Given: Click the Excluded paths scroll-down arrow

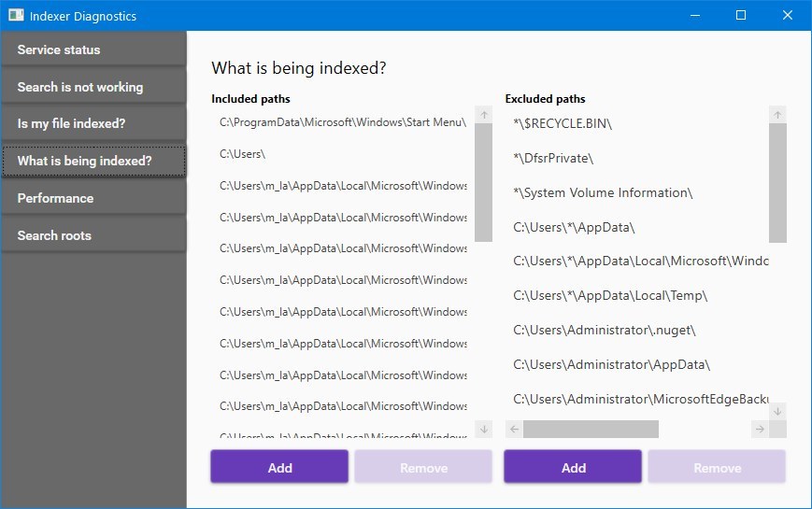Looking at the screenshot, I should click(x=777, y=411).
